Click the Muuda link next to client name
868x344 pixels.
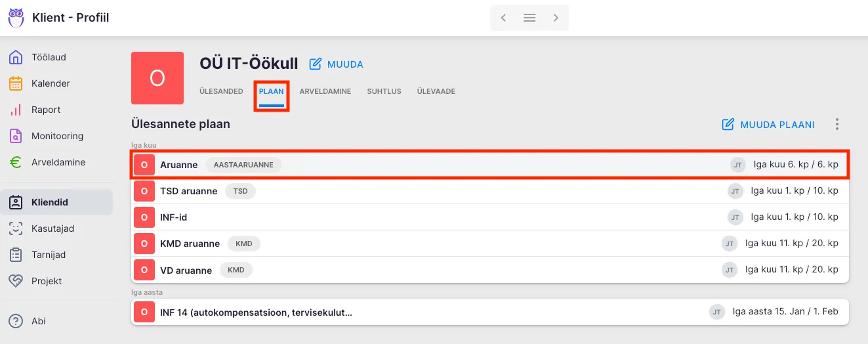pyautogui.click(x=336, y=64)
